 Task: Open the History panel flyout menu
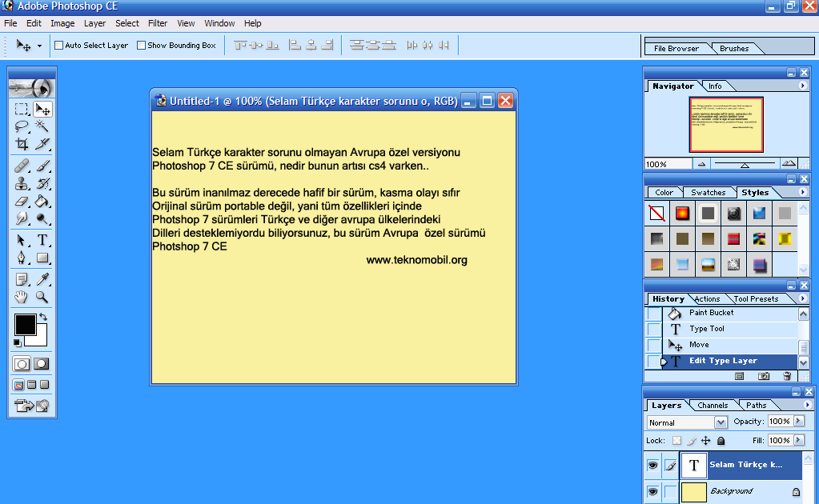803,298
